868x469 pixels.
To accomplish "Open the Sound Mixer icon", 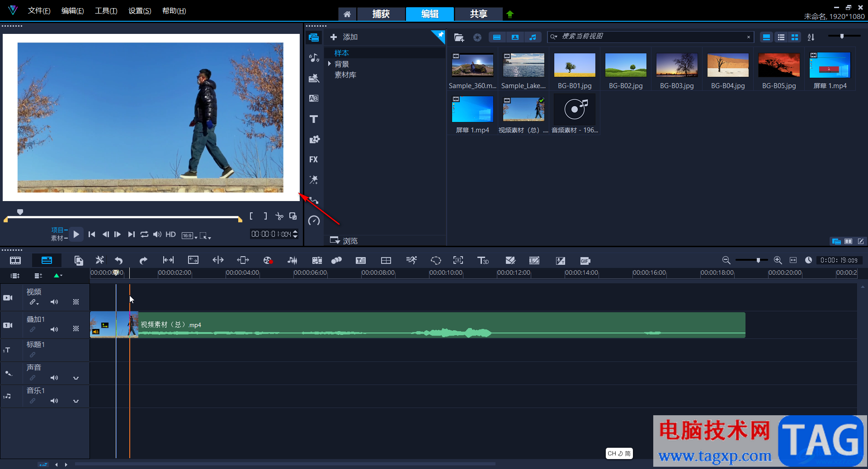I will (x=292, y=261).
